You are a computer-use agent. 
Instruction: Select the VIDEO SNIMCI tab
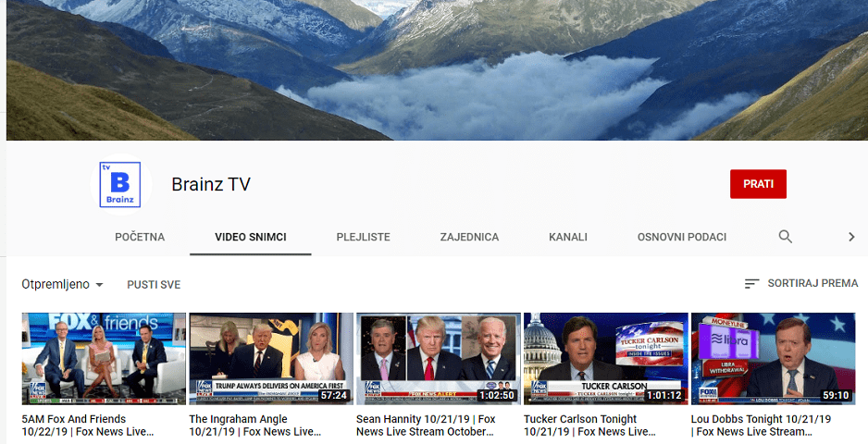tap(251, 237)
